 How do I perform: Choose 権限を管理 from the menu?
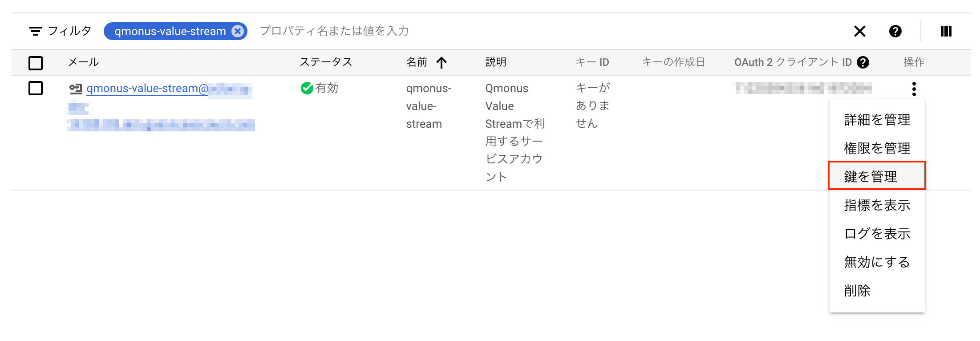tap(877, 148)
